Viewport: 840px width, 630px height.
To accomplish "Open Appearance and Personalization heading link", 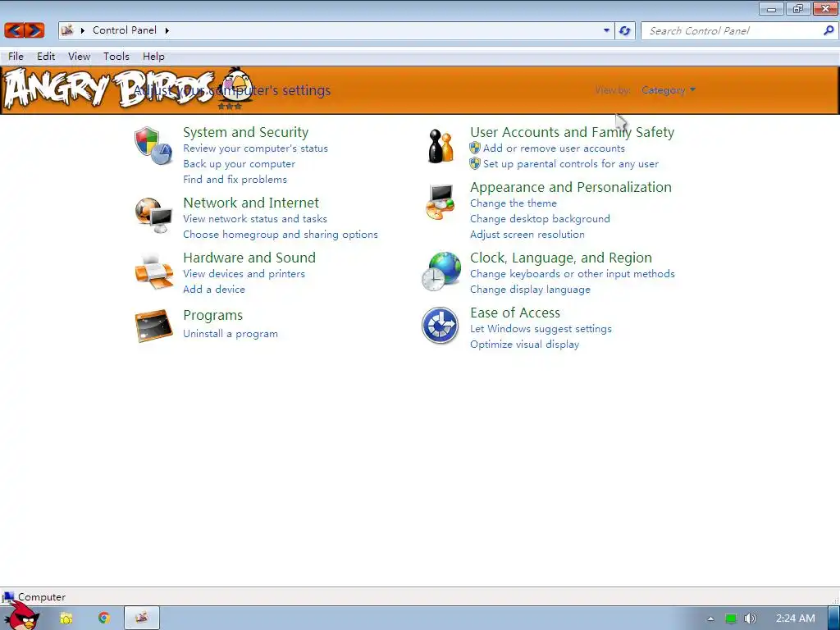I will click(571, 187).
